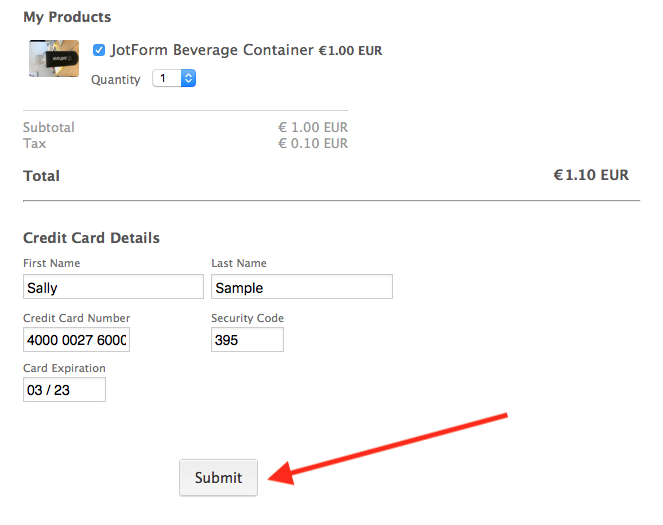This screenshot has width=663, height=525.
Task: Click the Security Code label
Action: (x=247, y=318)
